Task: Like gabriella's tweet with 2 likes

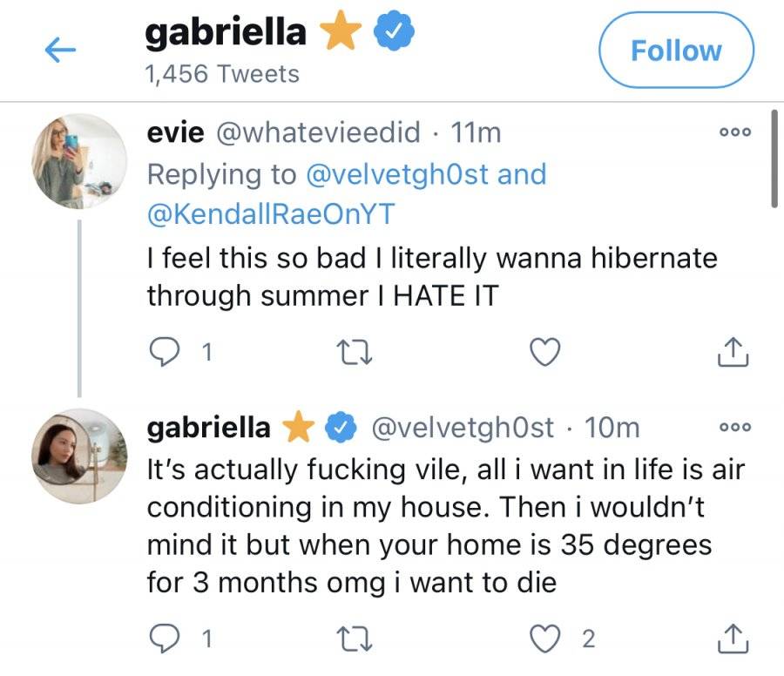Action: click(x=545, y=639)
